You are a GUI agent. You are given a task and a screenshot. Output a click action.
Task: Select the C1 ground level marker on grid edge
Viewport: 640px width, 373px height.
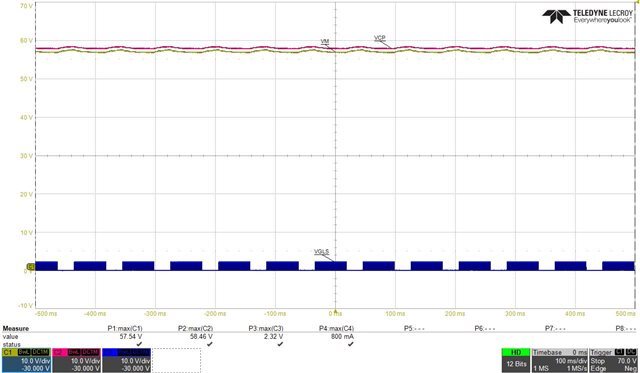point(31,266)
